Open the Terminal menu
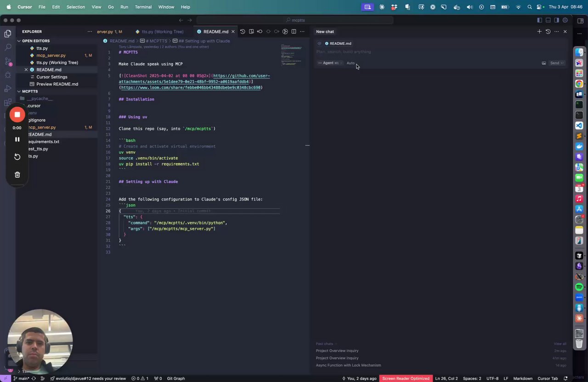This screenshot has width=588, height=382. click(143, 7)
